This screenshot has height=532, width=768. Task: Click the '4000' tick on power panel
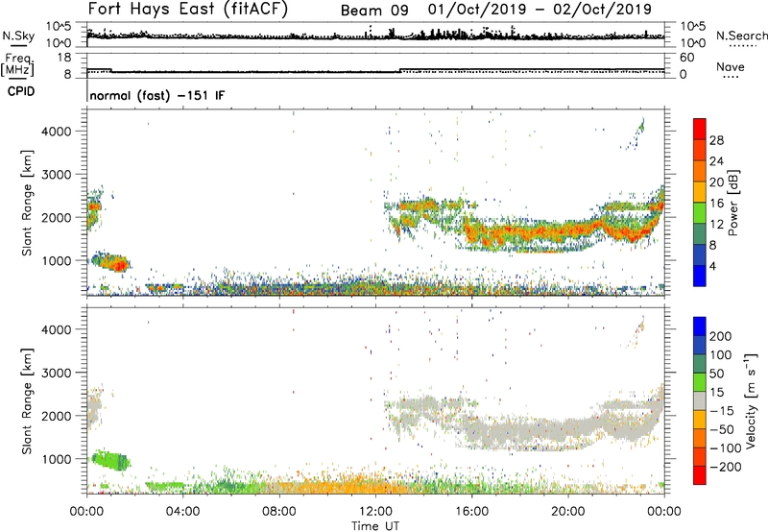point(56,132)
